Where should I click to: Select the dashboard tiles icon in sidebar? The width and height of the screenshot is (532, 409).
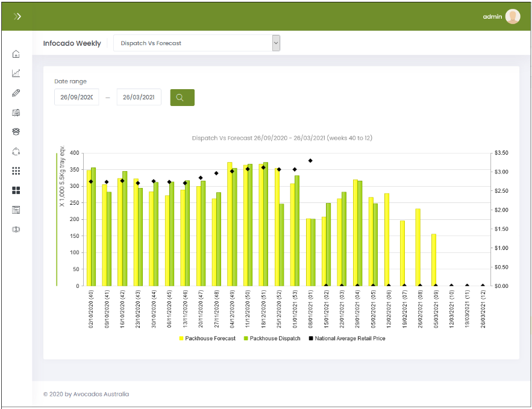click(x=16, y=190)
